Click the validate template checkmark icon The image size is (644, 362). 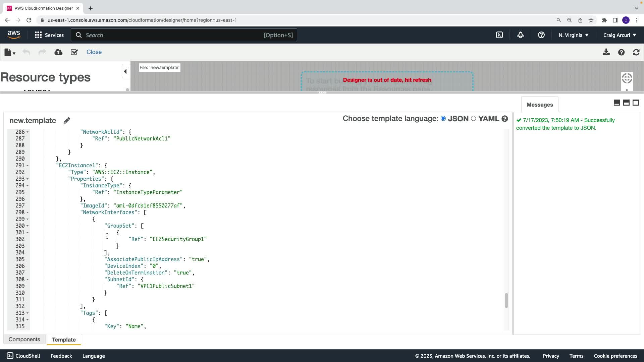(x=74, y=52)
